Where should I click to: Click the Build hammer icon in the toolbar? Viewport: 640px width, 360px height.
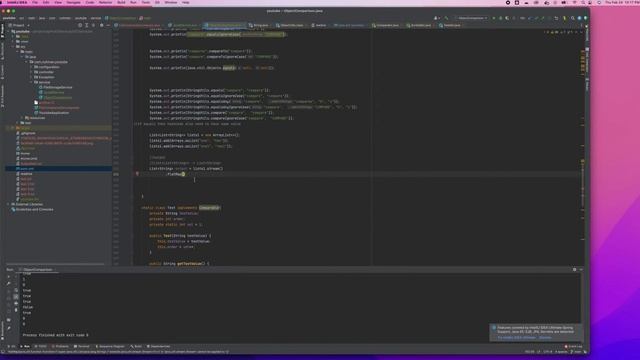(446, 18)
